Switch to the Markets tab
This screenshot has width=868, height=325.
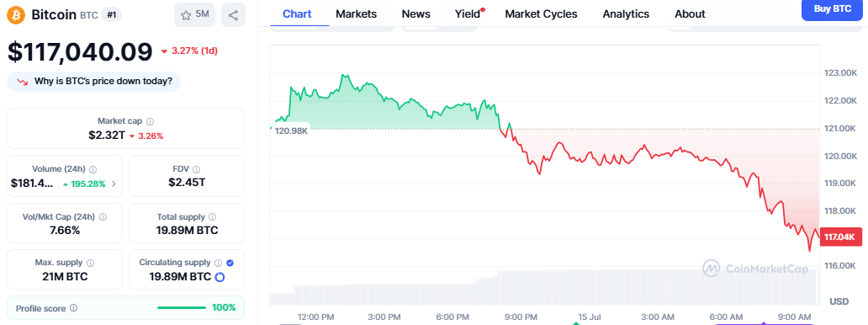point(356,13)
